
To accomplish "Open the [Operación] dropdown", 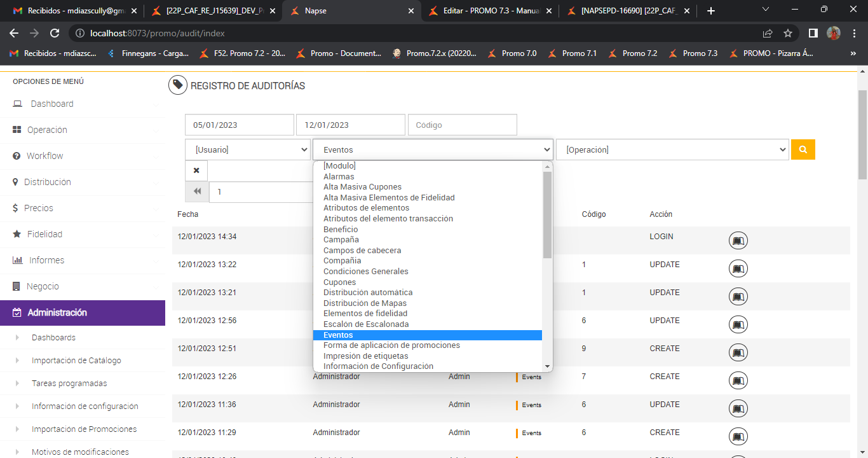I will coord(672,150).
